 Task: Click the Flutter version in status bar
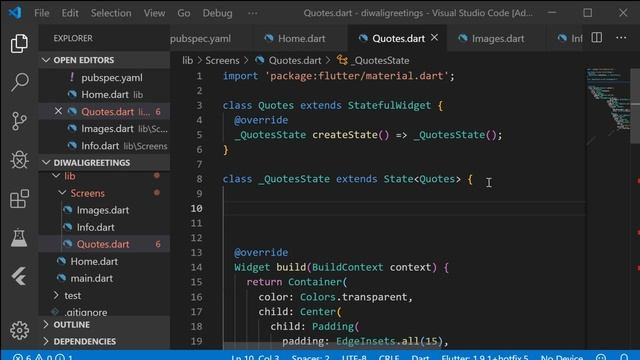(x=484, y=357)
